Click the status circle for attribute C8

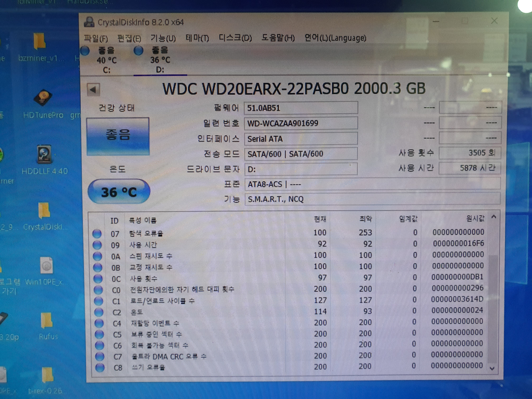point(100,367)
